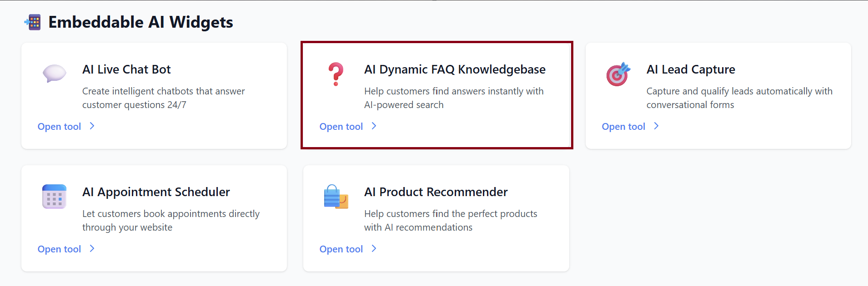Click chevron arrow beside FAQ Knowledgebase's Open tool
This screenshot has width=868, height=286.
[x=374, y=126]
